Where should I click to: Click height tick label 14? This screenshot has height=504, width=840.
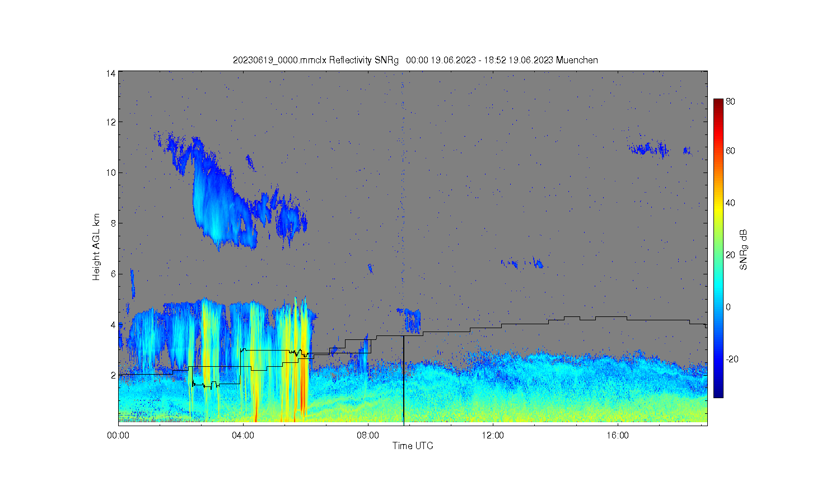tap(111, 73)
